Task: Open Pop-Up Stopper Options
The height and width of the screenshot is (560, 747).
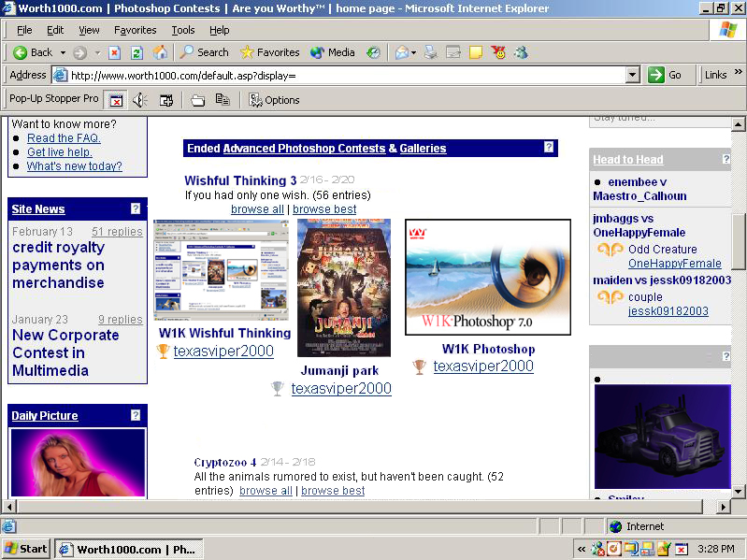Action: click(274, 100)
